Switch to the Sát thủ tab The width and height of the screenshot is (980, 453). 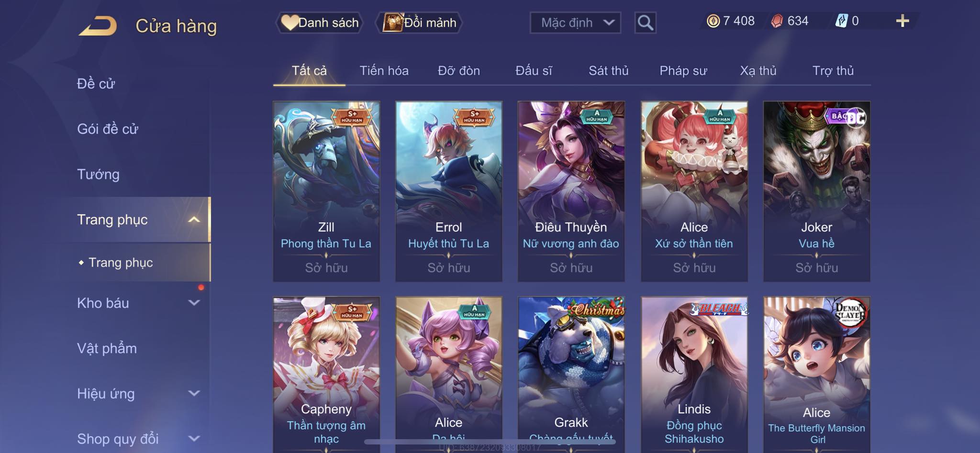(608, 71)
